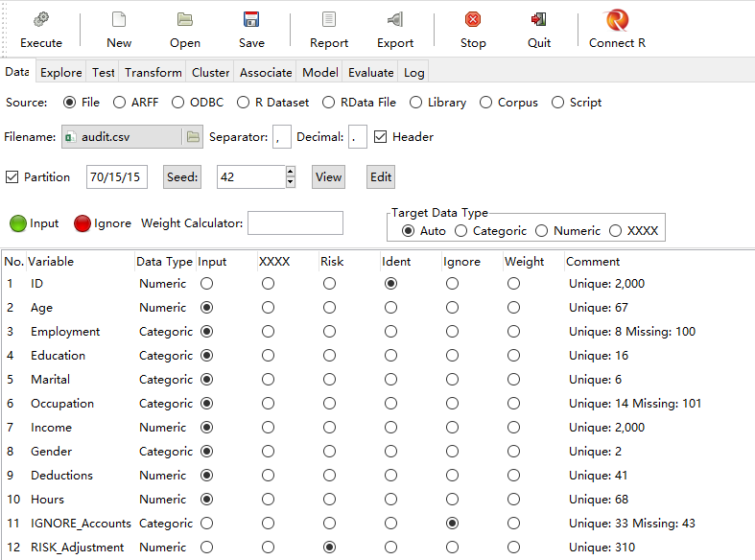Select the Deductions variable name
The image size is (755, 560).
pos(62,476)
